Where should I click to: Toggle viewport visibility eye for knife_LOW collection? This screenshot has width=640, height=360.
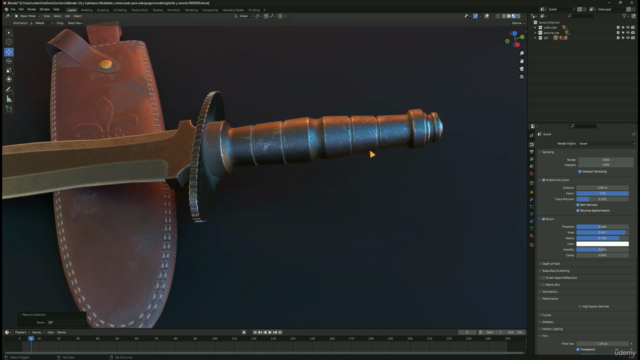[628, 27]
